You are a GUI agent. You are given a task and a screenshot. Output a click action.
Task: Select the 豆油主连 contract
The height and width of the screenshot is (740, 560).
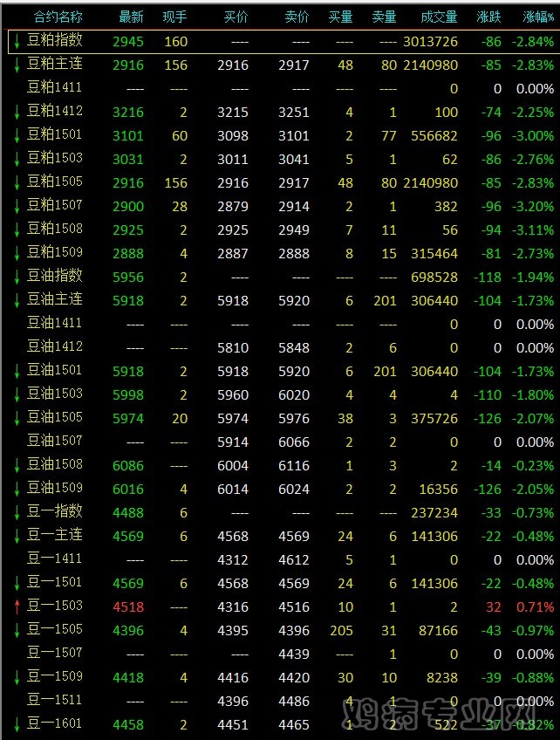tap(54, 300)
